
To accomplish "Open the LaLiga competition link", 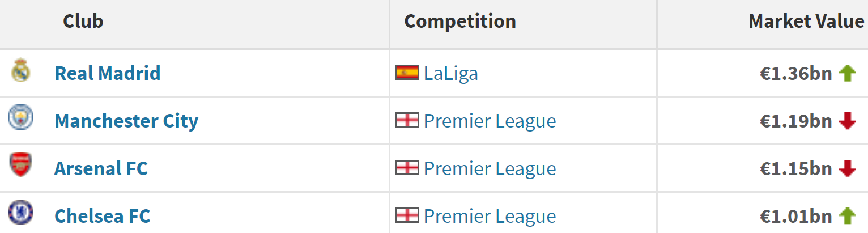I will (450, 73).
